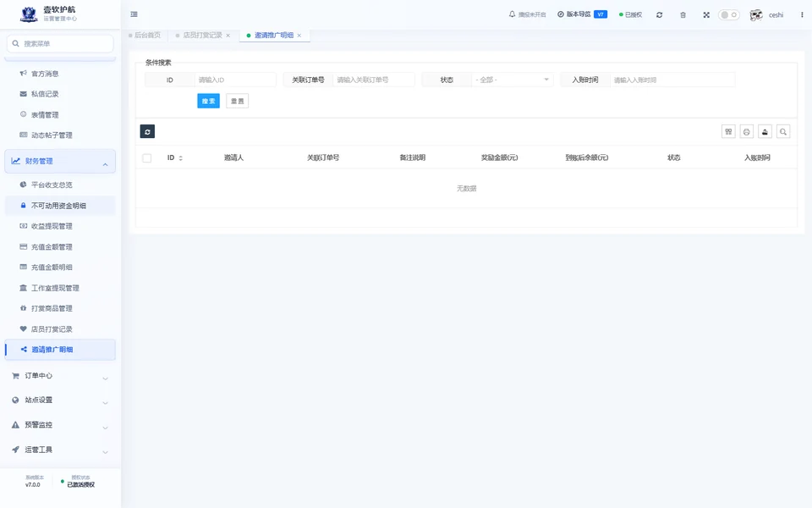The height and width of the screenshot is (508, 812).
Task: Toggle the search panel with the magnifier icon
Action: coord(783,132)
